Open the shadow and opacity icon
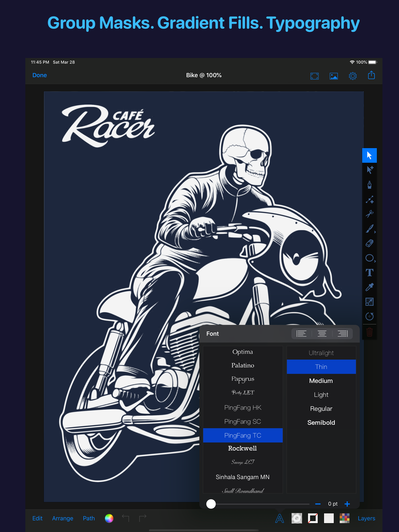 [297, 518]
